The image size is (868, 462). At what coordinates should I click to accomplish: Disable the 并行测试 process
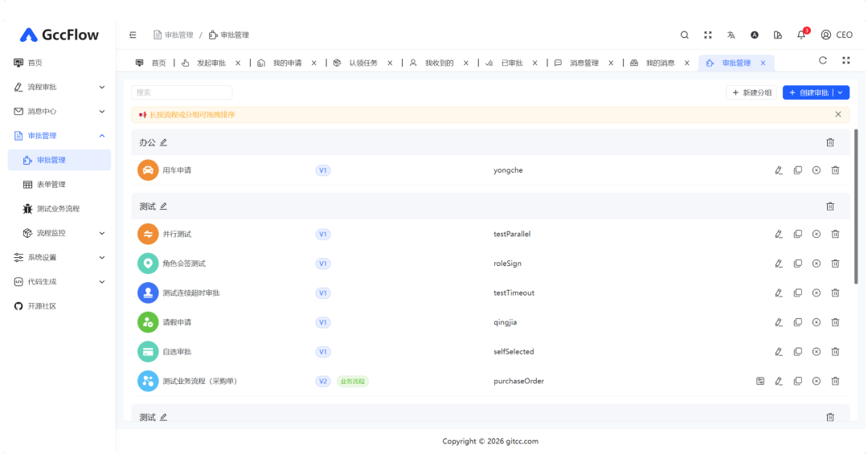click(x=817, y=234)
